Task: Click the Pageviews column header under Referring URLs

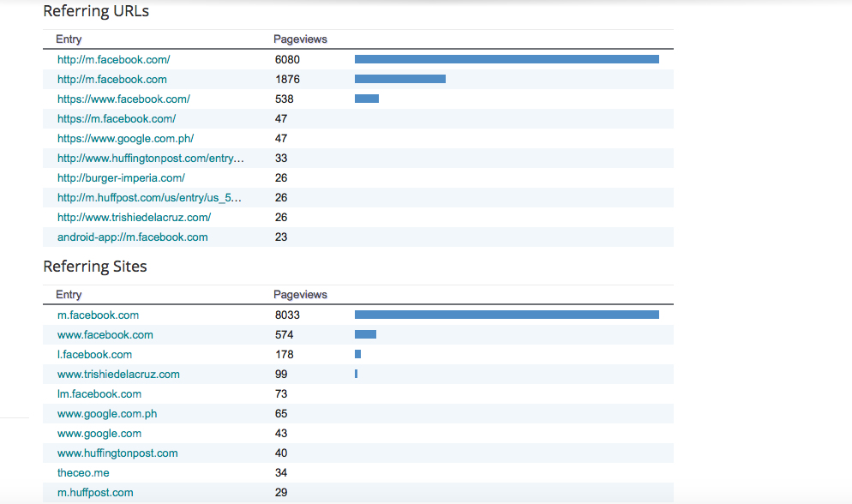Action: [300, 39]
